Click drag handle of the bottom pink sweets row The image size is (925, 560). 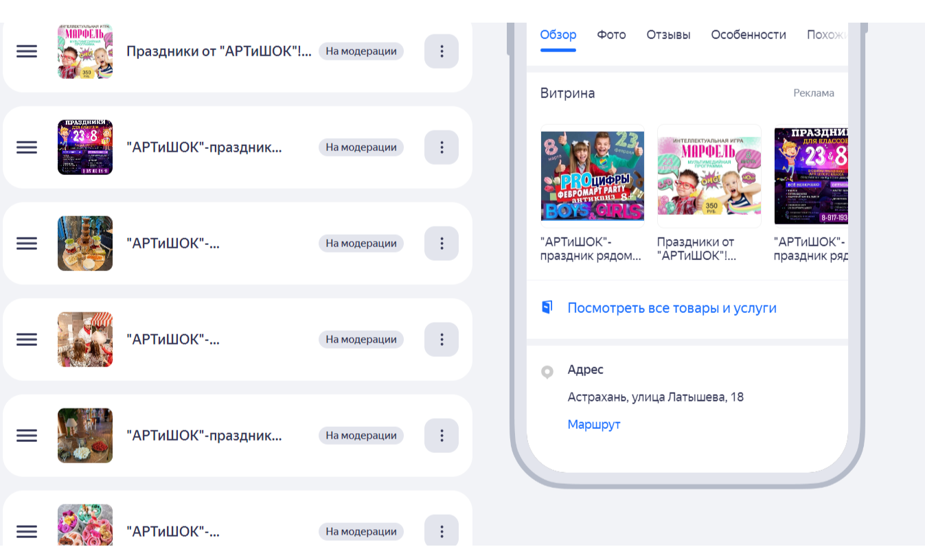tap(27, 531)
